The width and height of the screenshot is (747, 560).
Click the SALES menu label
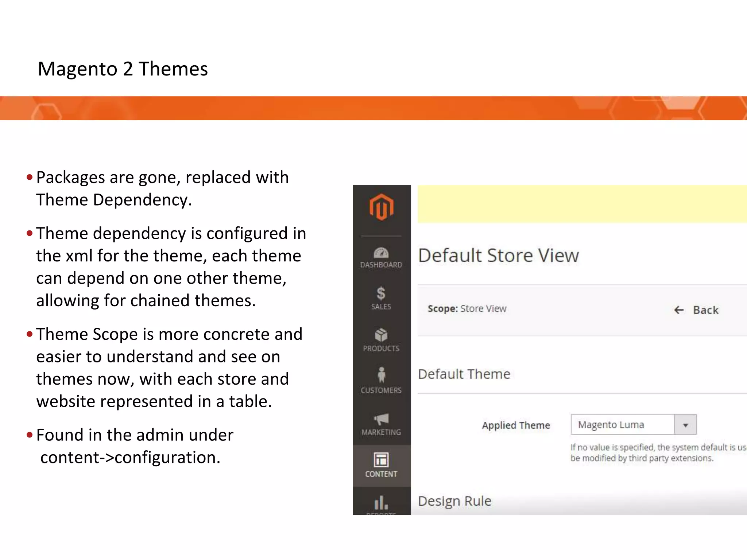(x=381, y=307)
